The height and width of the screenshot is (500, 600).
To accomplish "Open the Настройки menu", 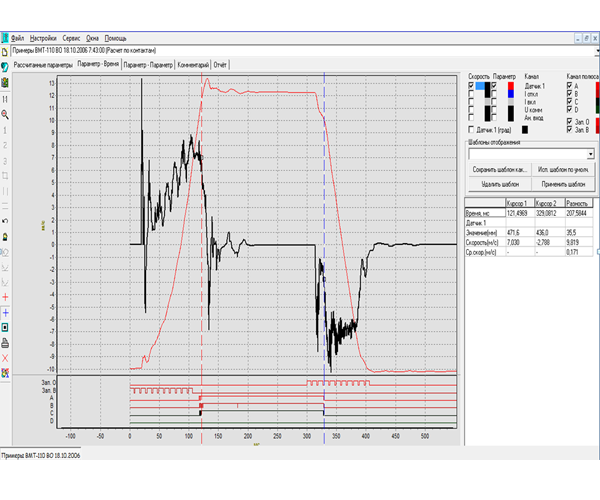I will 43,38.
